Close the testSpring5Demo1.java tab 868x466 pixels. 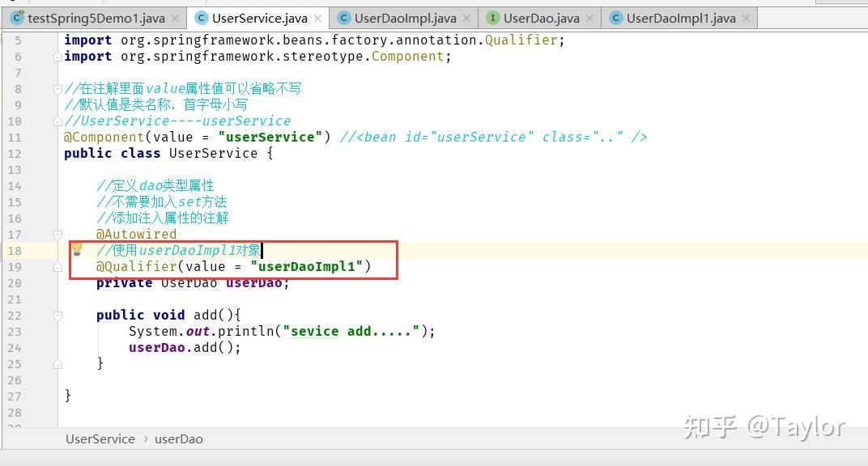(176, 19)
